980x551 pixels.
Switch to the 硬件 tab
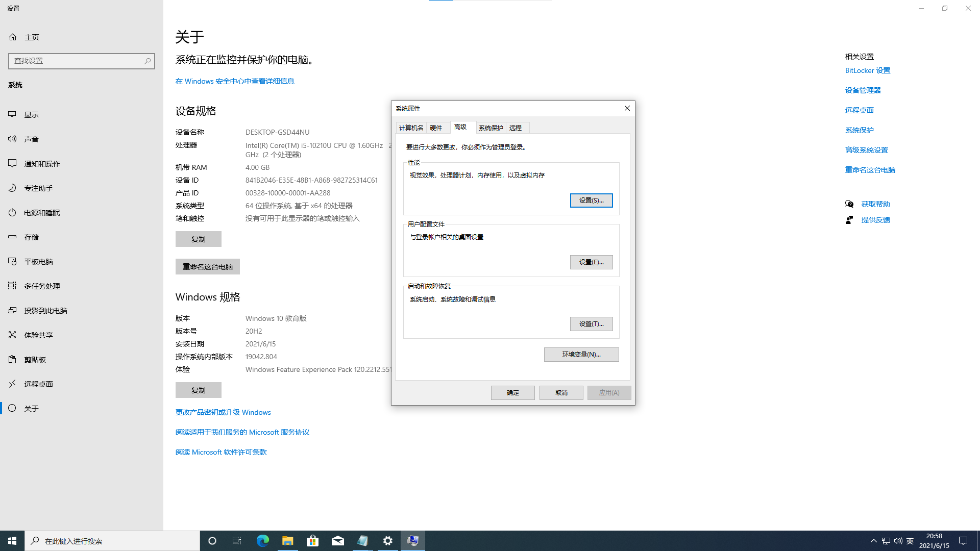point(436,128)
